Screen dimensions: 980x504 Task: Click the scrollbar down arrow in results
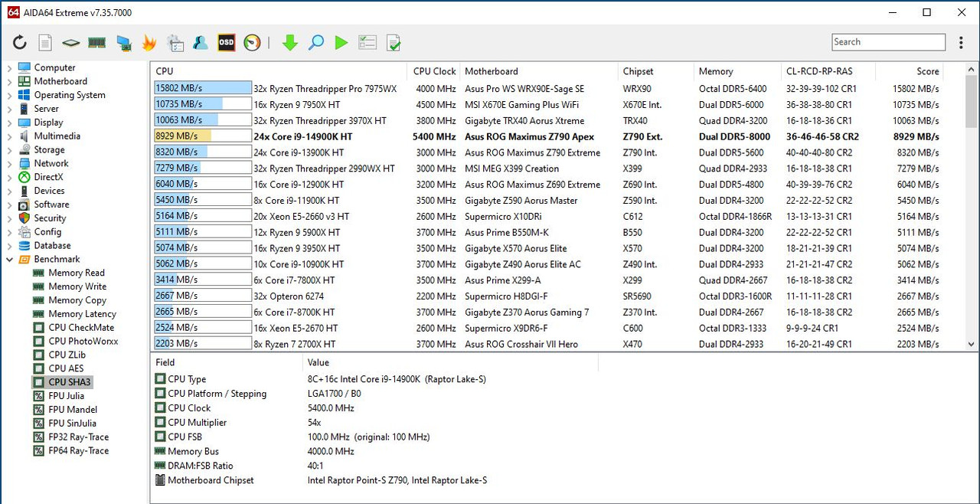pyautogui.click(x=972, y=345)
